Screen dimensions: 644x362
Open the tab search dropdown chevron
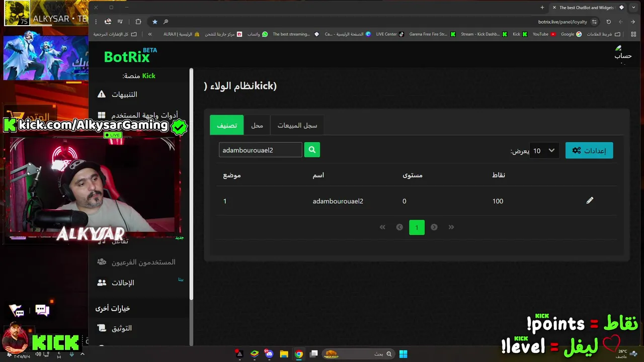pyautogui.click(x=633, y=8)
